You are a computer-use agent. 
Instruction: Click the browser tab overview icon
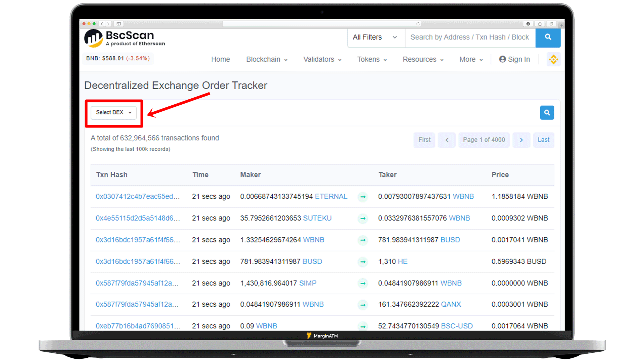pos(551,24)
